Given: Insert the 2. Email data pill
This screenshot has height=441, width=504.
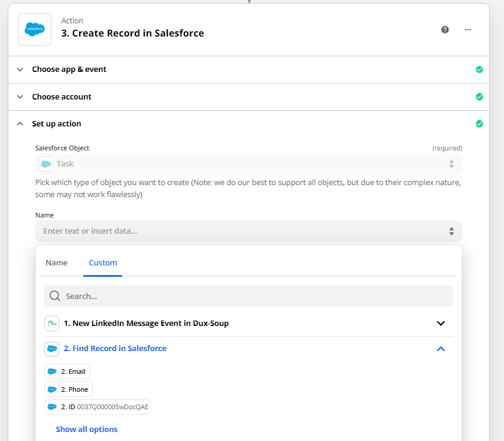Looking at the screenshot, I should tap(67, 371).
